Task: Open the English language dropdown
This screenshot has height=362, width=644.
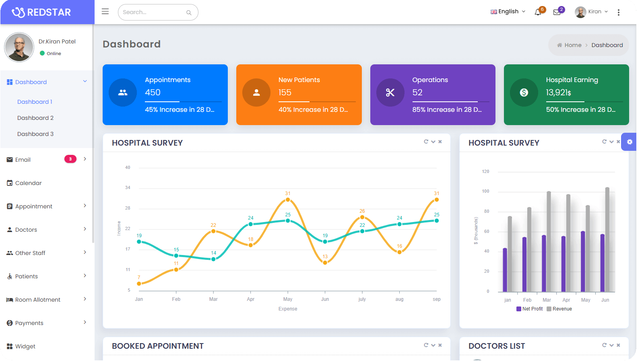Action: click(508, 12)
